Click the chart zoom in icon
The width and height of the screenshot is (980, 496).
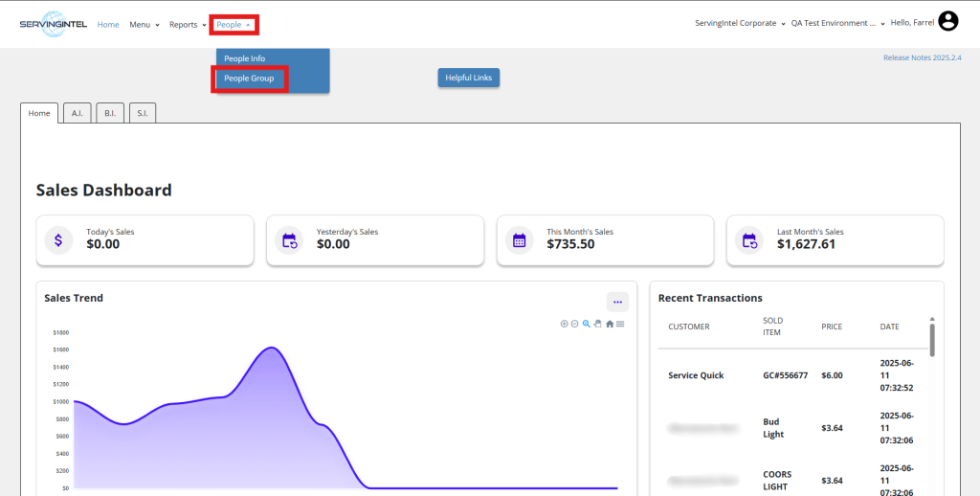564,324
